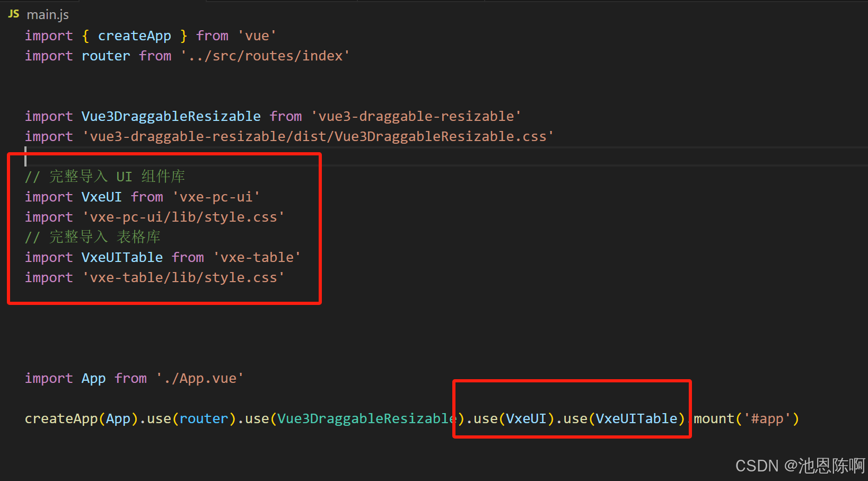Click the Vue3DraggableResizable import name

coord(171,116)
